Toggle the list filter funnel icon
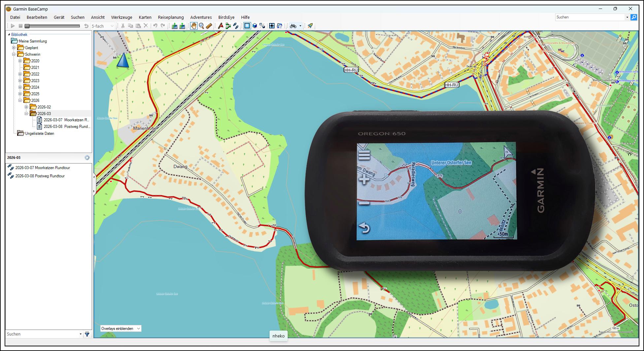644x351 pixels. (87, 334)
